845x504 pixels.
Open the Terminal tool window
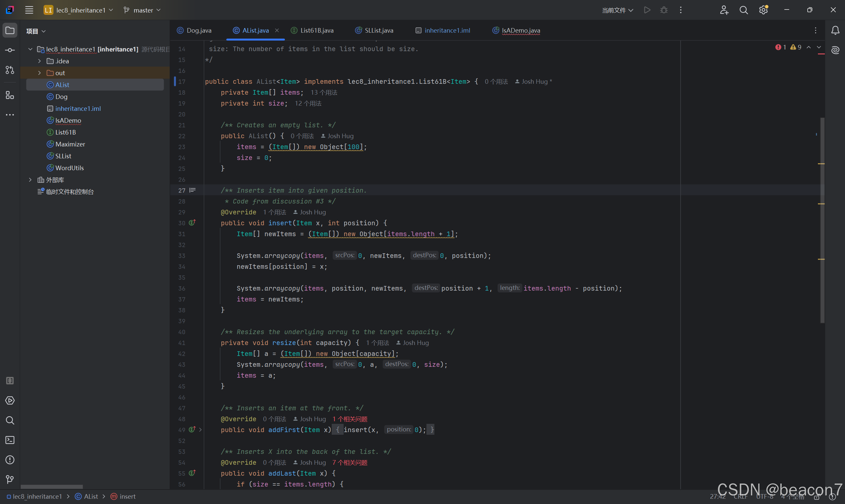[x=10, y=440]
